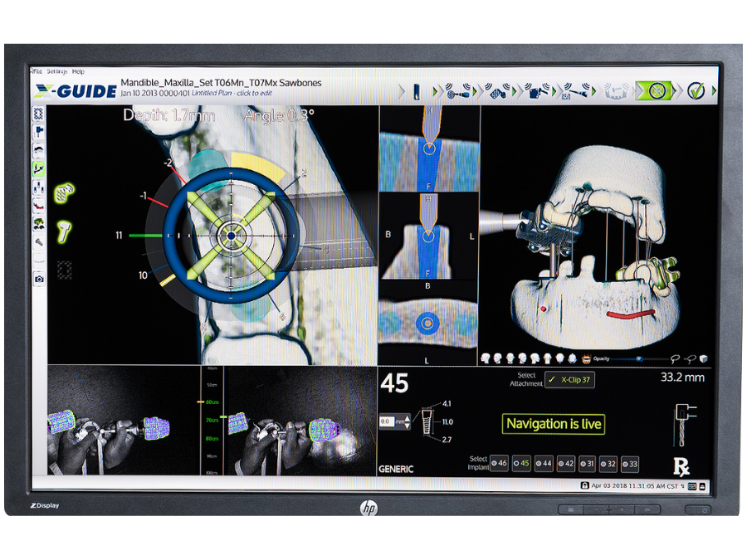Screen dimensions: 747x560
Task: Open the File menu
Action: point(37,71)
